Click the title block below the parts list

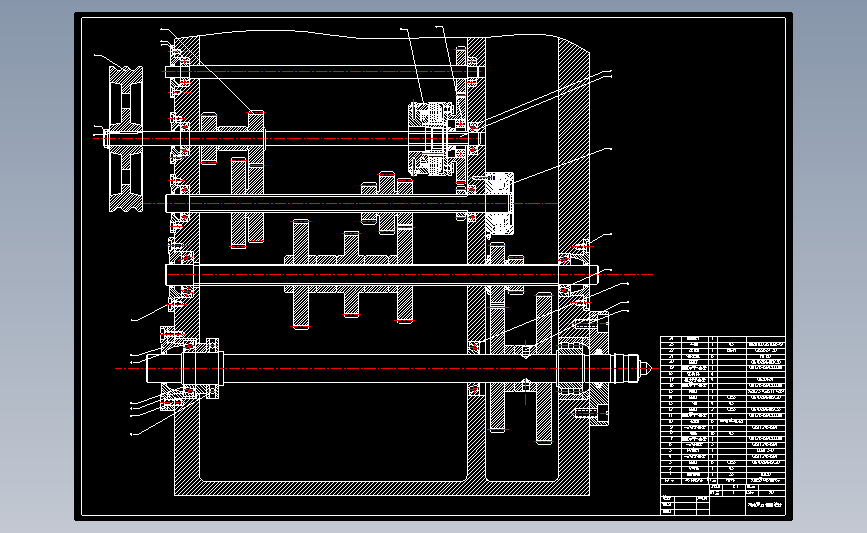(x=723, y=500)
